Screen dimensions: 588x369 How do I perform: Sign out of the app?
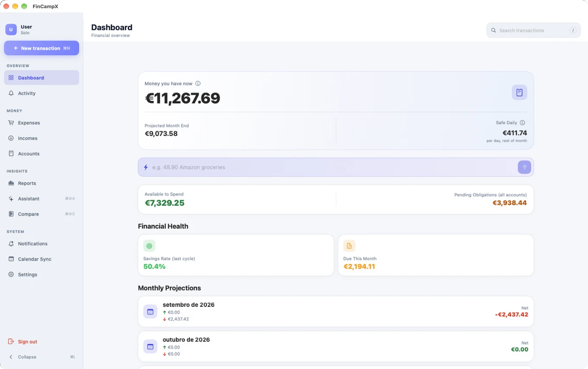coord(42,342)
